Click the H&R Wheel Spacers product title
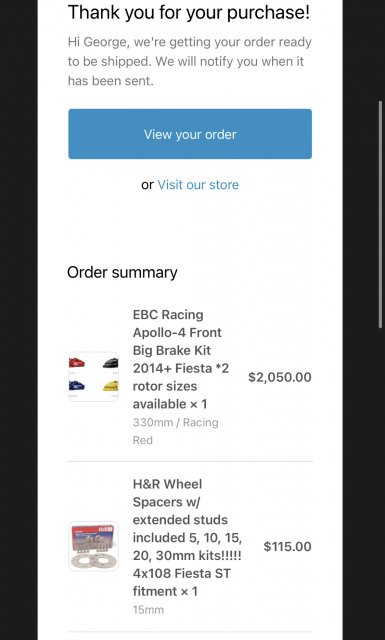Viewport: 385px width, 640px height. coord(187,538)
